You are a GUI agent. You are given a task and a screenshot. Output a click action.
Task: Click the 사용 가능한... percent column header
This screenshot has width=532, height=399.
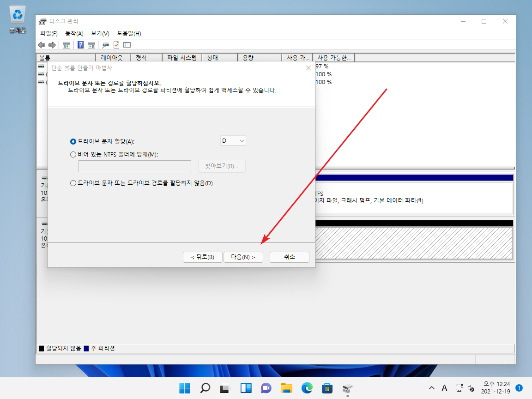333,58
